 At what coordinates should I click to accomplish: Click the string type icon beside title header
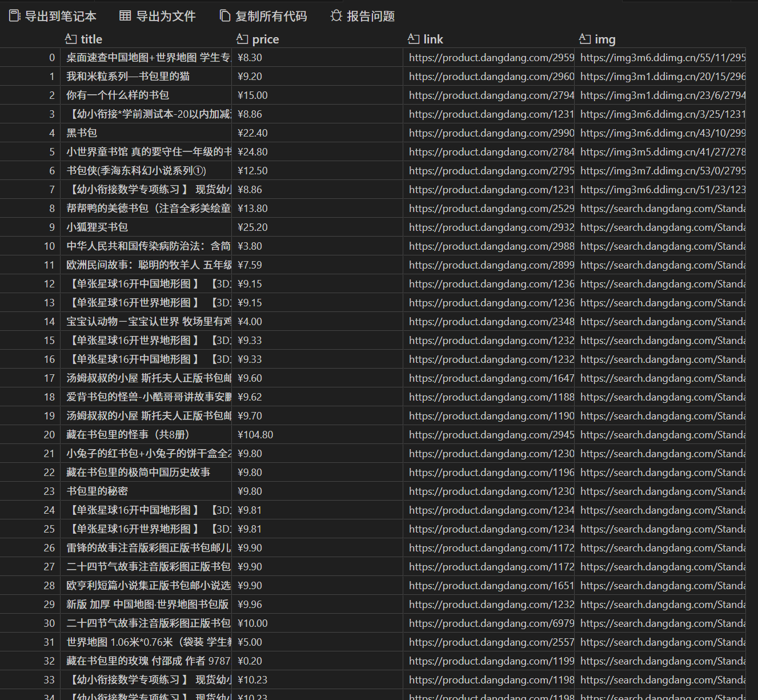71,39
